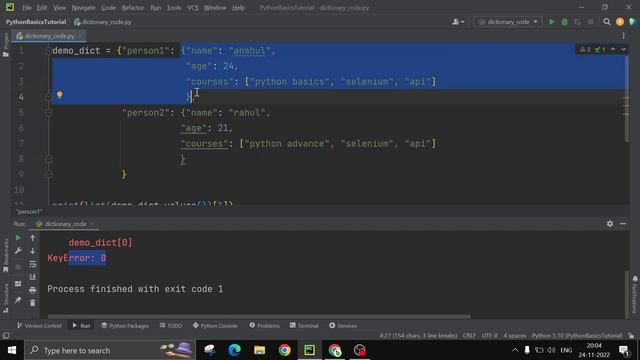The image size is (640, 360).
Task: Open the Tools menu
Action: tap(174, 8)
